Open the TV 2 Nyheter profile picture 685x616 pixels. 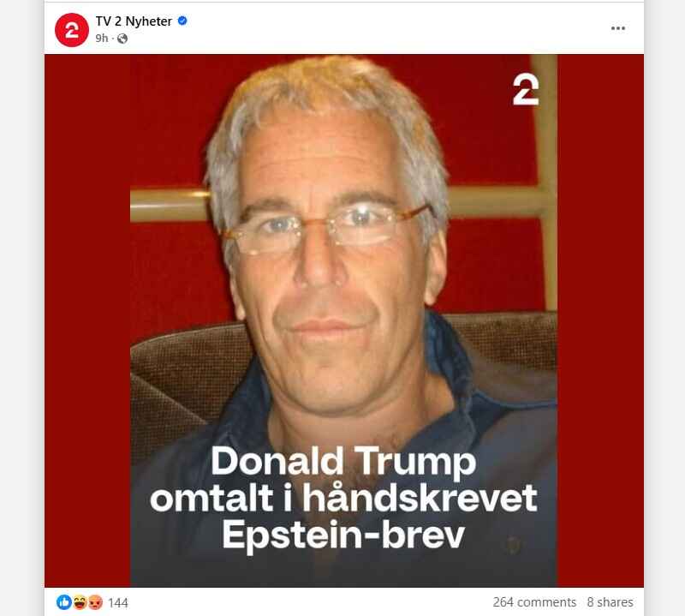click(72, 30)
